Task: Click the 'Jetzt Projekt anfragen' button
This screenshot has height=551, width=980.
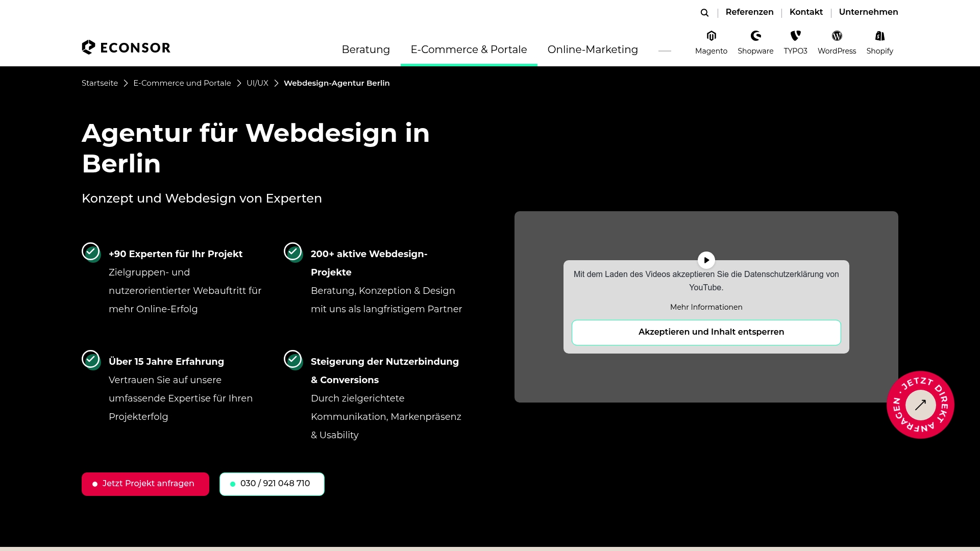Action: pos(145,483)
